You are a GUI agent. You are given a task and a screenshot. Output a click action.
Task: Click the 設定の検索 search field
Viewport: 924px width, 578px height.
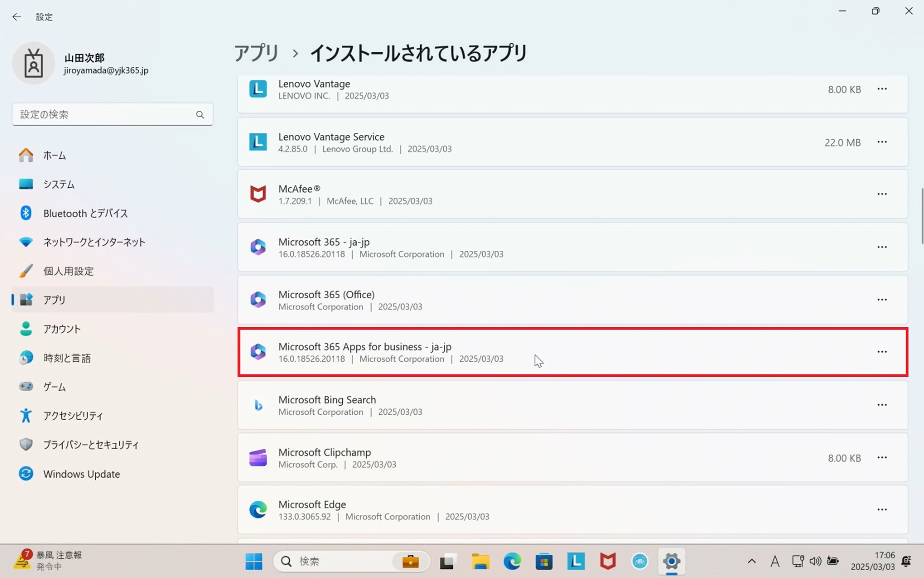pyautogui.click(x=112, y=115)
